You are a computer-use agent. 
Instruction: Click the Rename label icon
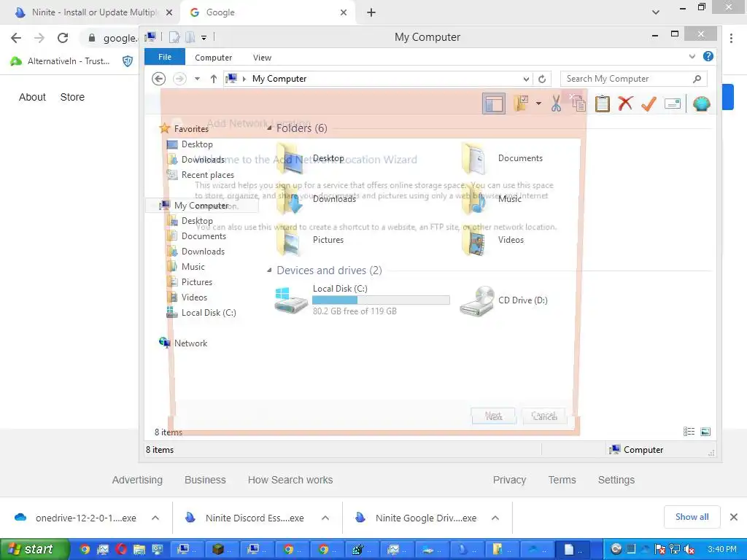click(x=672, y=104)
